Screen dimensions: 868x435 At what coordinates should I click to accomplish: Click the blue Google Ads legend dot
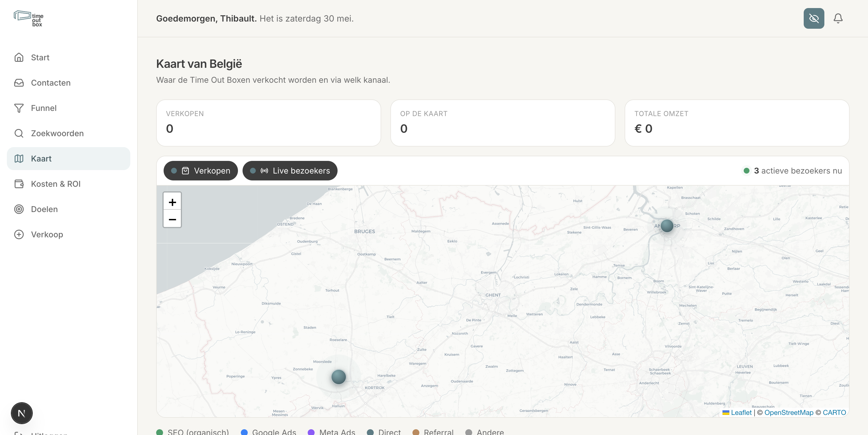pyautogui.click(x=244, y=432)
